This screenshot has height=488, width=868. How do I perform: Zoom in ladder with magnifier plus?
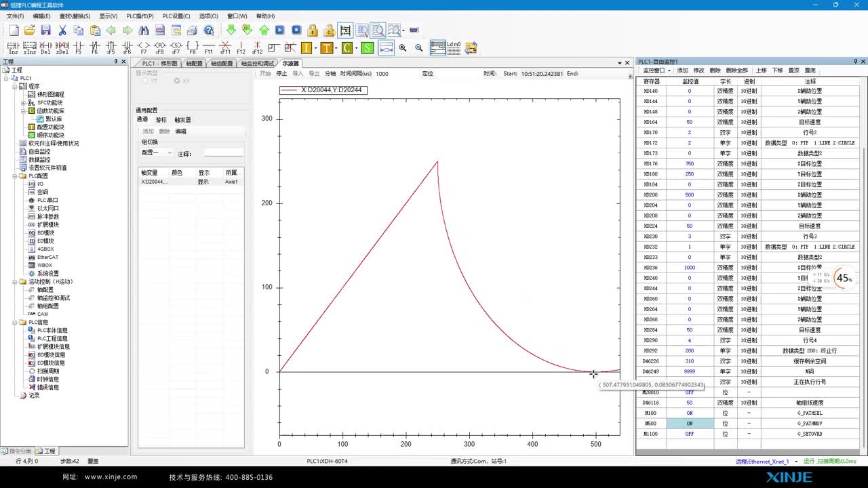click(403, 47)
